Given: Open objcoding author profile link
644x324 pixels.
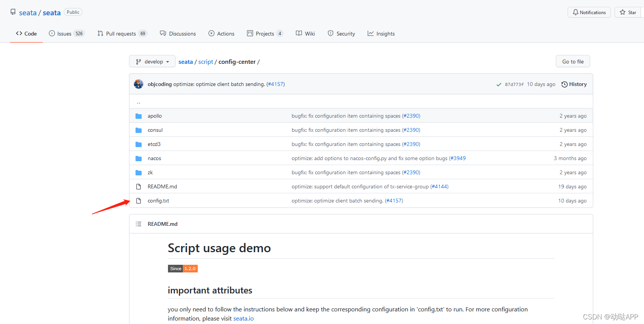Looking at the screenshot, I should point(160,84).
